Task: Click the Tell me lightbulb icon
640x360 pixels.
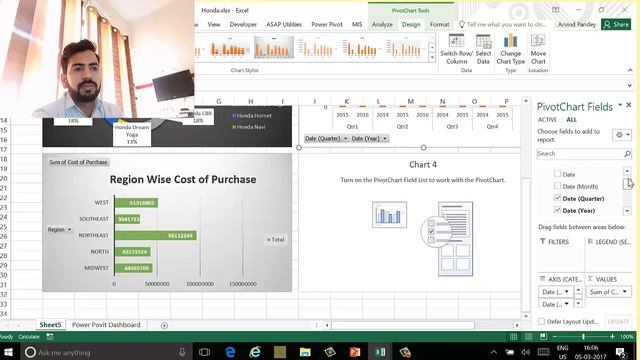Action: [462, 24]
